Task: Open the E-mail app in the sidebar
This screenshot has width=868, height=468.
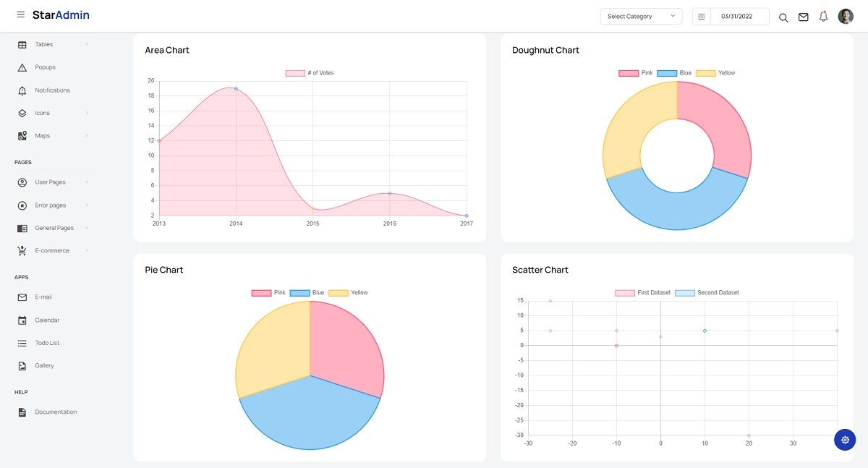Action: [43, 297]
